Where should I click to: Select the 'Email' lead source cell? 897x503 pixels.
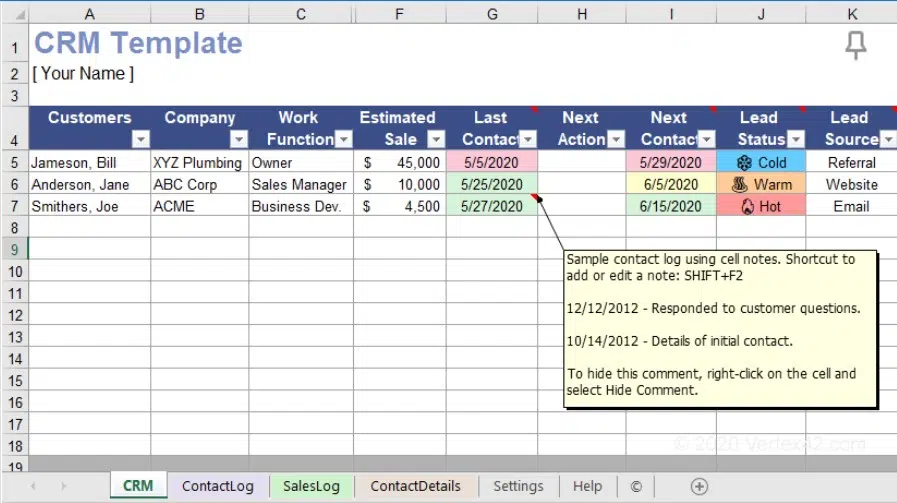coord(851,206)
